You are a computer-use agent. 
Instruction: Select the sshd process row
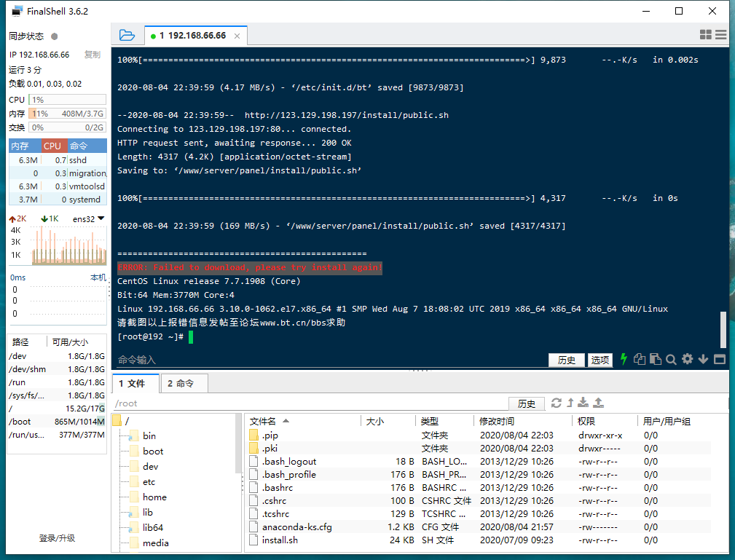click(58, 160)
